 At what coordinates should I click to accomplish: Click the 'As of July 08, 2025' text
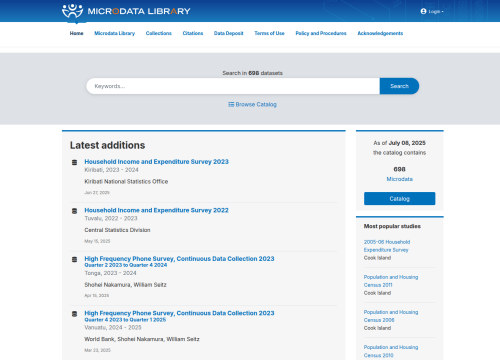[x=400, y=143]
